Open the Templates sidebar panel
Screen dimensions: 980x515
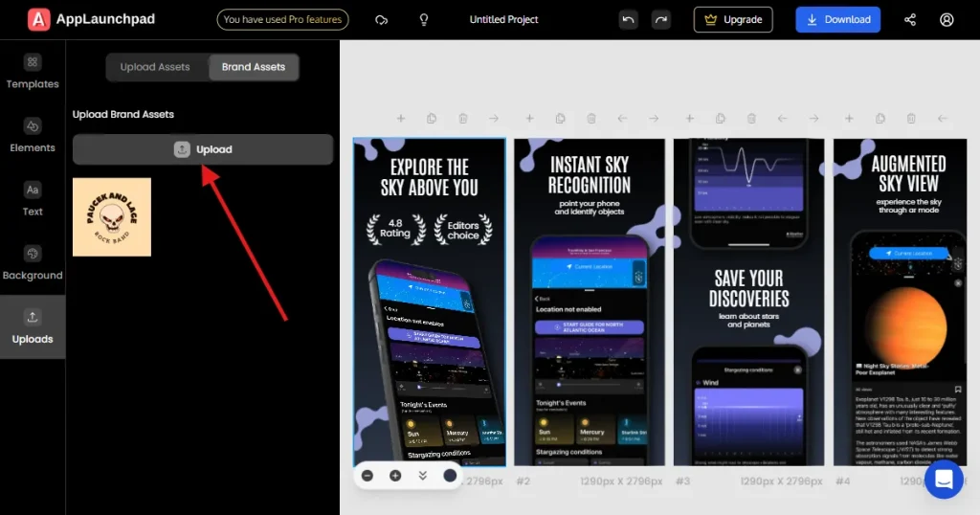pyautogui.click(x=33, y=73)
